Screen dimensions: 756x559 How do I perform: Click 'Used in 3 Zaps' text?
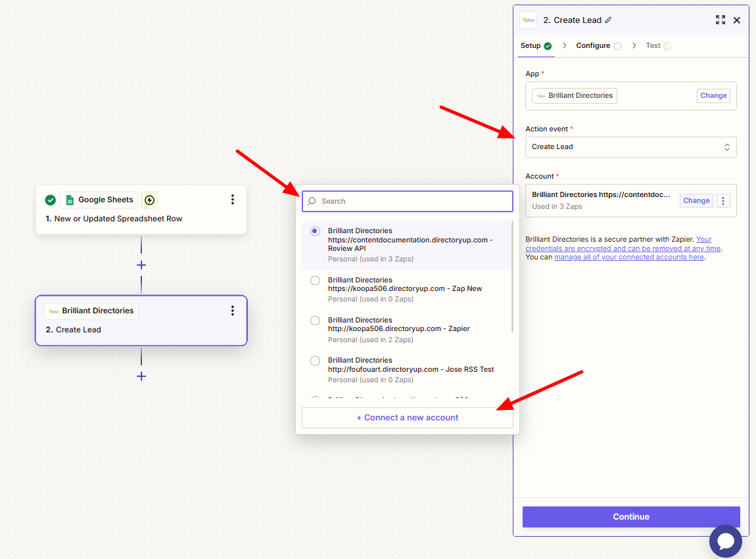[557, 207]
